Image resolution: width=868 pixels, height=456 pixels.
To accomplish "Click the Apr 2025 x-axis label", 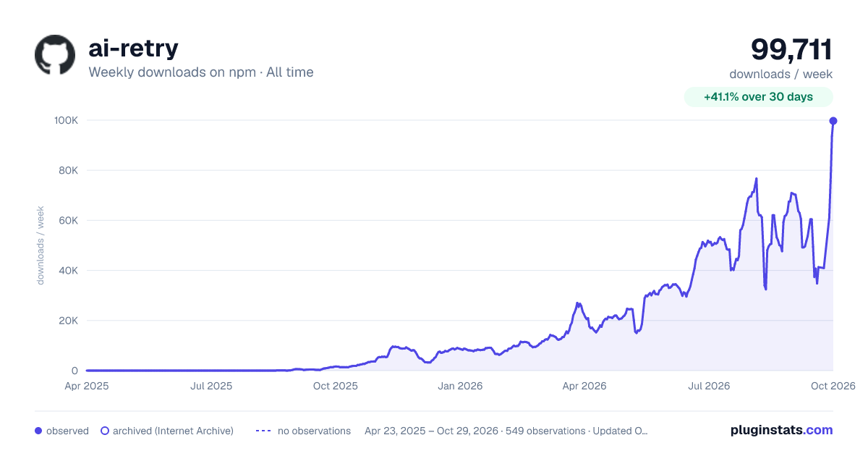I will tap(87, 386).
